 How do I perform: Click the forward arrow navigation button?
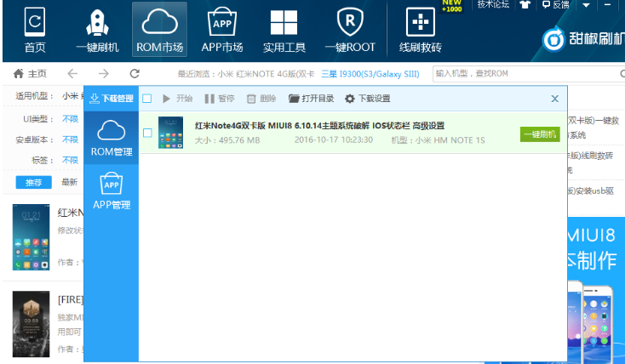tap(104, 74)
